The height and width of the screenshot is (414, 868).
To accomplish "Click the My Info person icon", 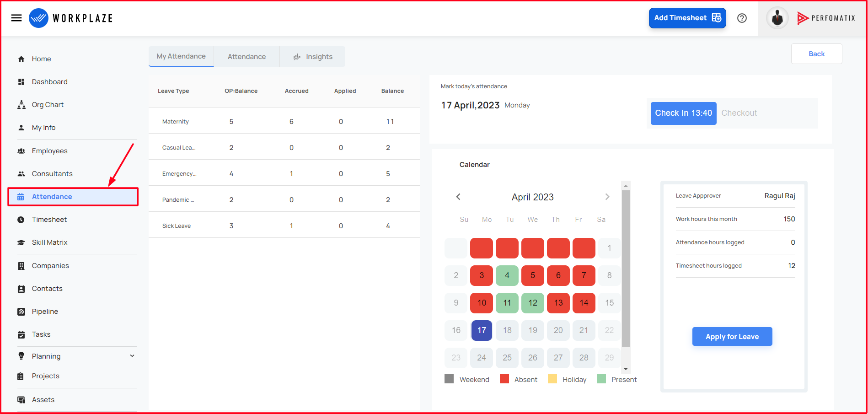I will point(21,128).
